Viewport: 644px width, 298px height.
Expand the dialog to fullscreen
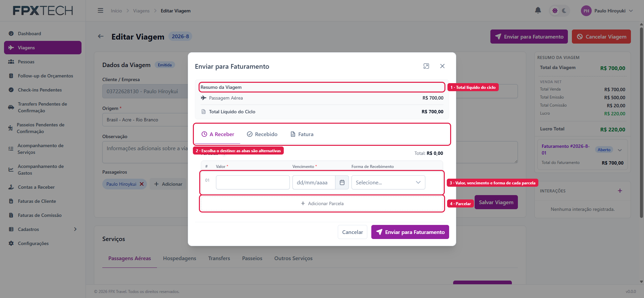426,66
